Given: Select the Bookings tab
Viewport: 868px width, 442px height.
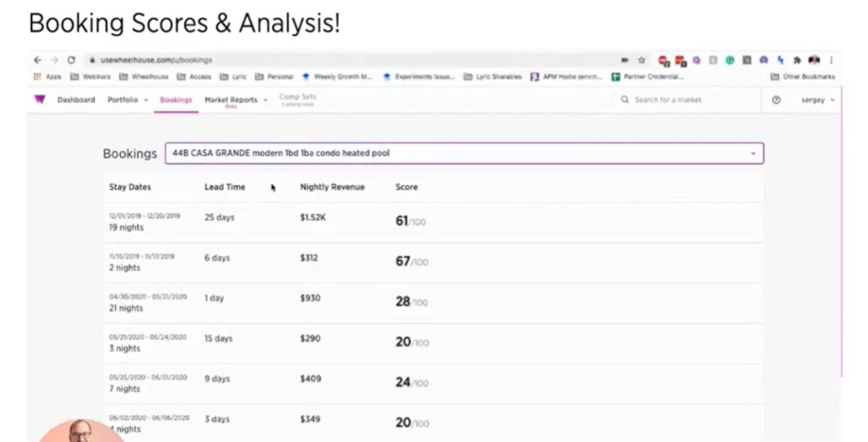Looking at the screenshot, I should [x=176, y=100].
